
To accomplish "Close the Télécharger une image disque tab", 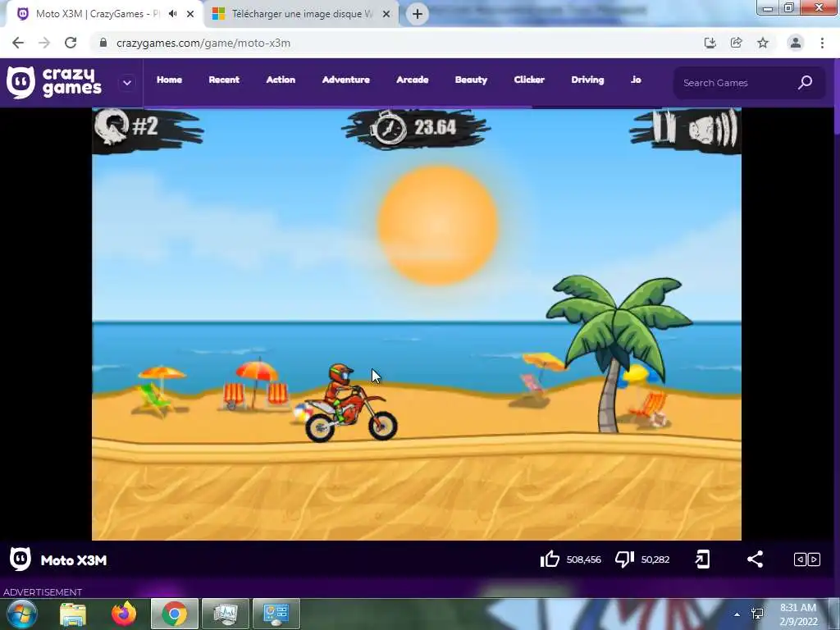I will click(x=386, y=14).
